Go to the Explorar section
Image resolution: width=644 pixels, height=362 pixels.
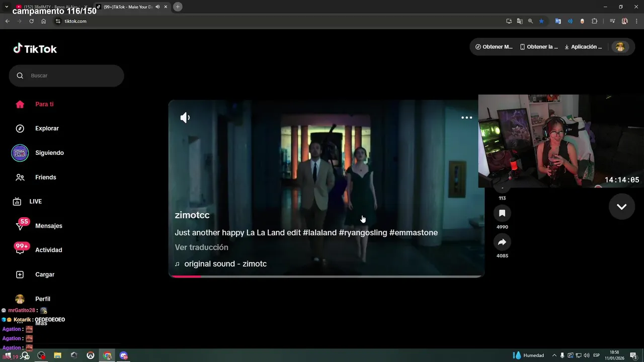point(47,128)
